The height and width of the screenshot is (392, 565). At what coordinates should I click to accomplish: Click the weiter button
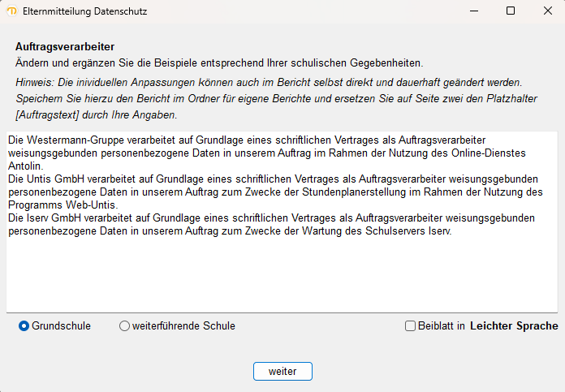click(282, 372)
